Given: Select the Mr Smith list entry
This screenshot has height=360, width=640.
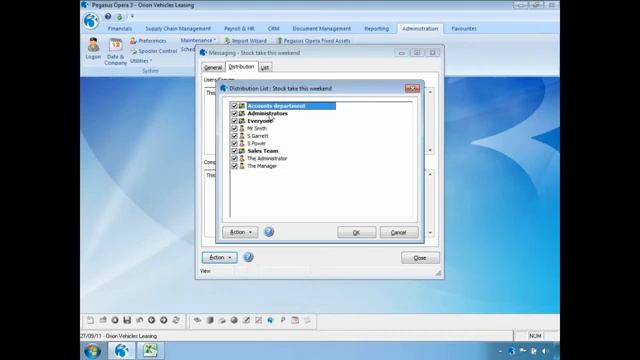Looking at the screenshot, I should [257, 129].
